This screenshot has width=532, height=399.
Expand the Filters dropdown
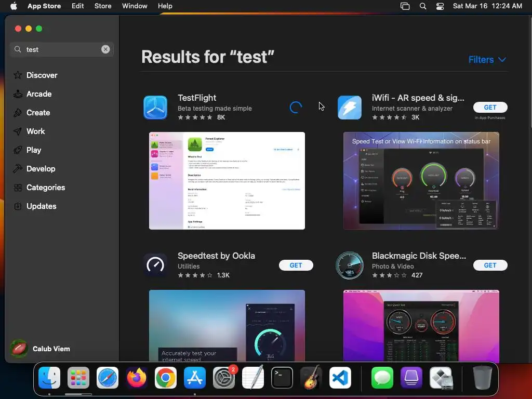click(x=487, y=60)
